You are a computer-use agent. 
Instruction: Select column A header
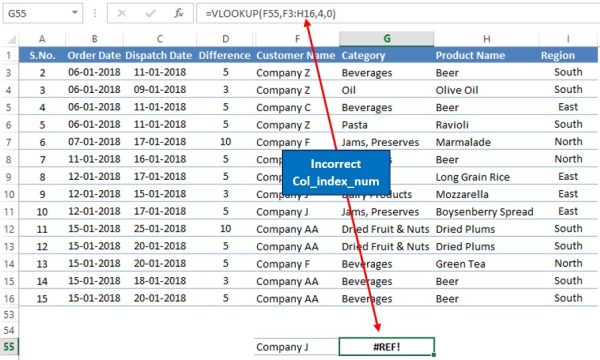point(42,39)
